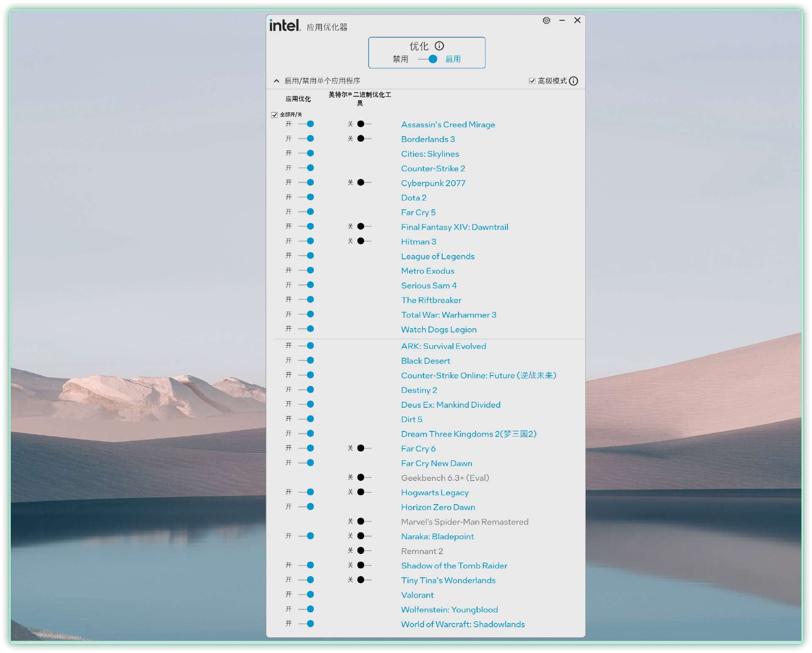The width and height of the screenshot is (812, 653).
Task: Open the Assassin's Creed Mirage link
Action: click(x=448, y=124)
